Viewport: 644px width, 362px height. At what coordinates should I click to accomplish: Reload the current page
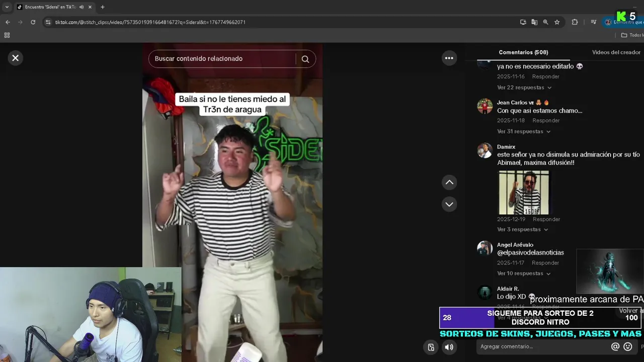coord(33,22)
